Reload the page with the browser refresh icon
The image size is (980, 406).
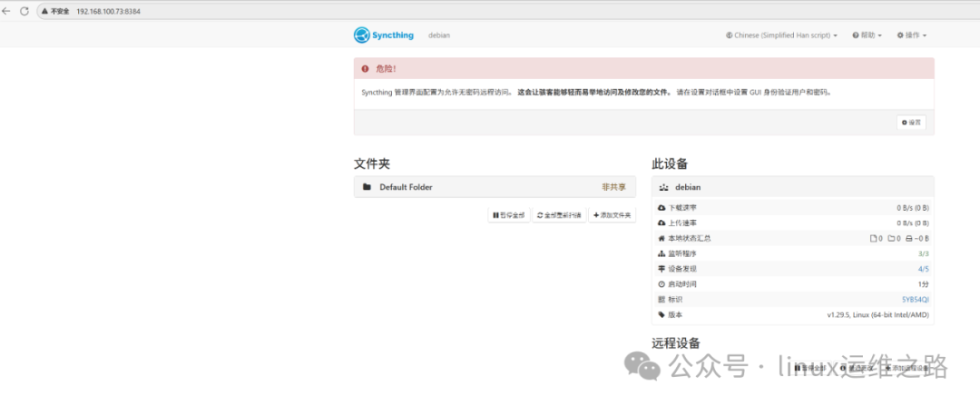[24, 11]
